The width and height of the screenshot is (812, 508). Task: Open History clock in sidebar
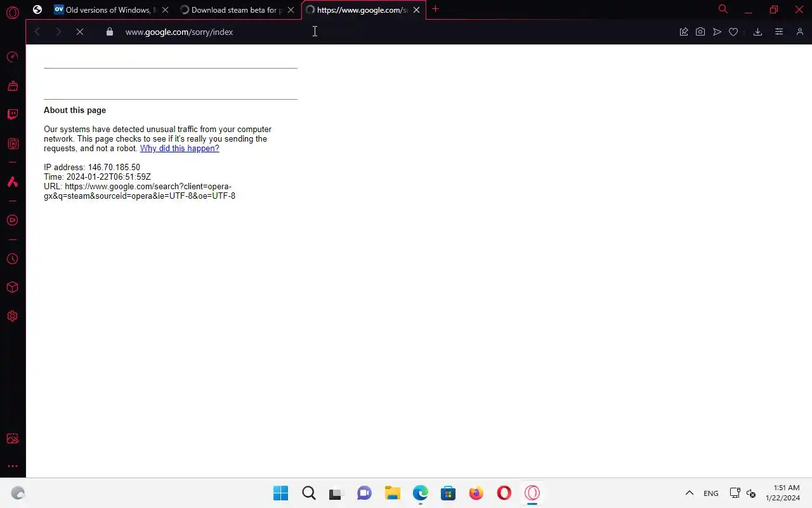(x=12, y=259)
